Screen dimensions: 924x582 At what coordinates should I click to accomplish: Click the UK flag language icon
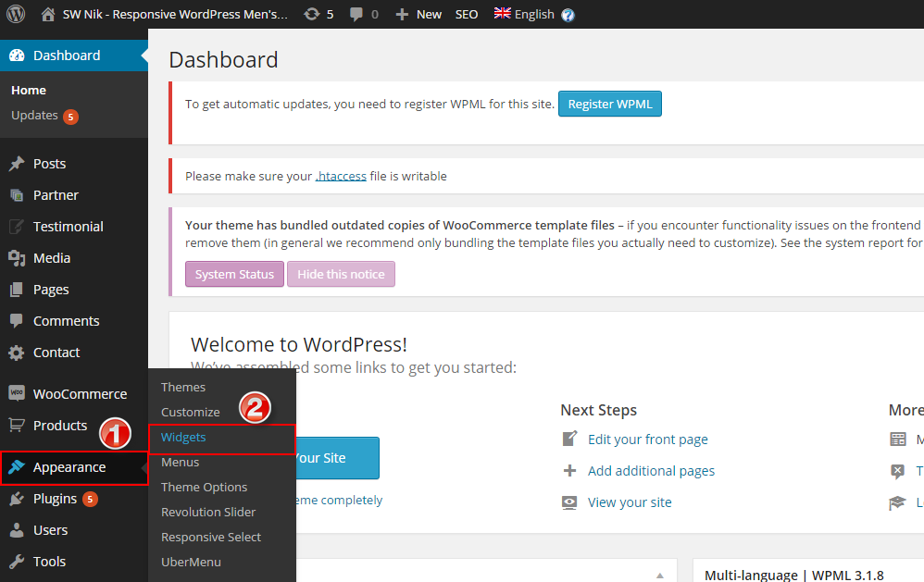click(x=503, y=13)
